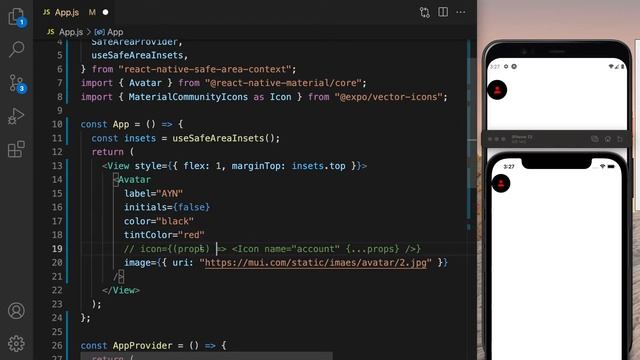Click the useSafeAreaInsets import on line 5
The image size is (640, 360).
[137, 55]
